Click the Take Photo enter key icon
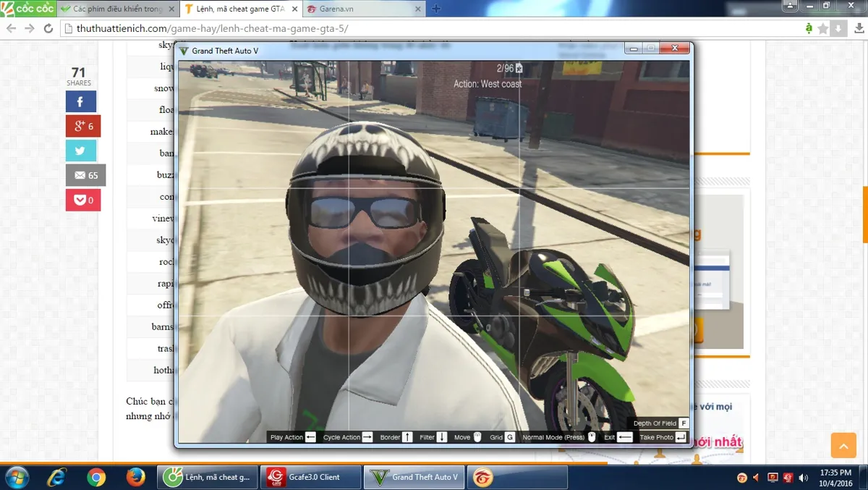Screen dimensions: 868x490 (x=681, y=437)
